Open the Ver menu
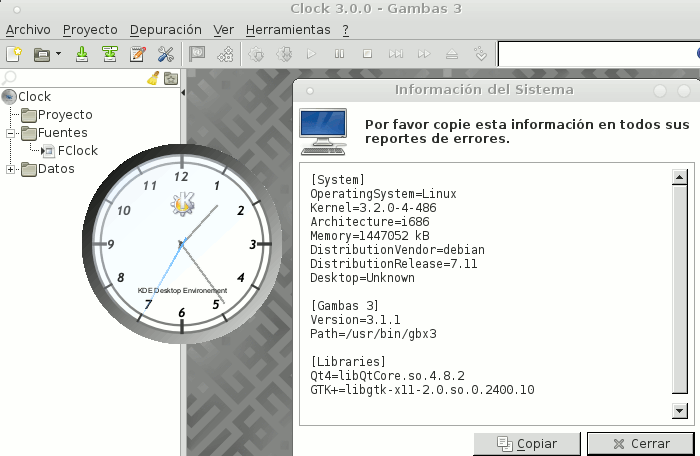This screenshot has width=700, height=456. click(224, 30)
